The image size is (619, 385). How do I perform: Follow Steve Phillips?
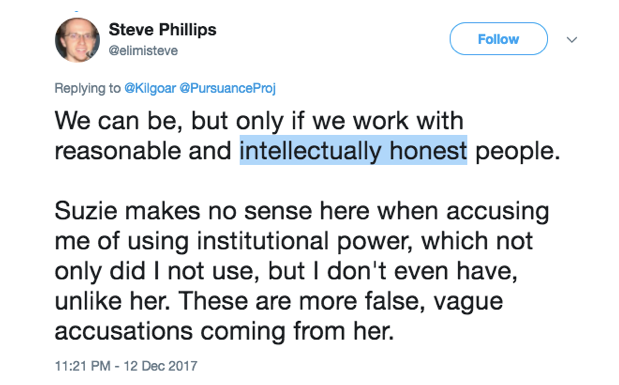click(x=498, y=39)
